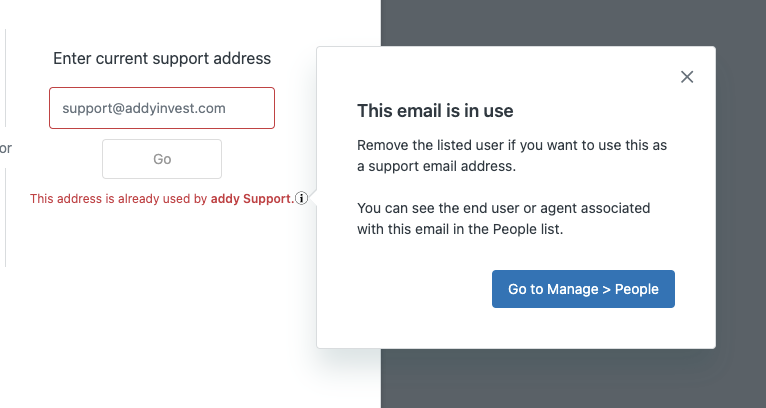766x408 pixels.
Task: Click the "Enter current support address" label
Action: pos(162,58)
